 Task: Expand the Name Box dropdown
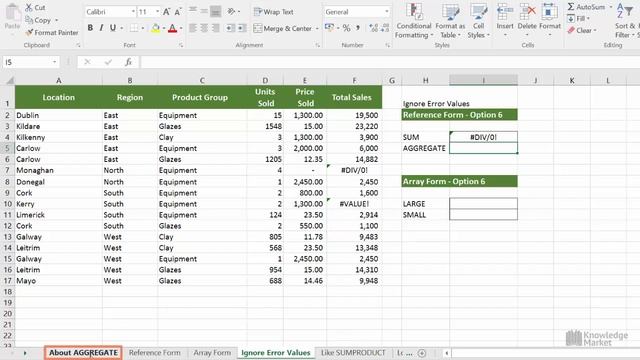pos(54,62)
